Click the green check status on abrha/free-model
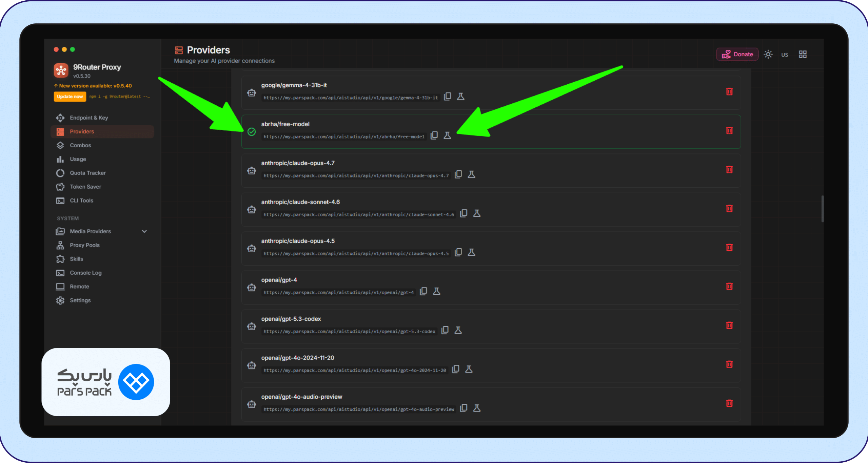 coord(252,132)
